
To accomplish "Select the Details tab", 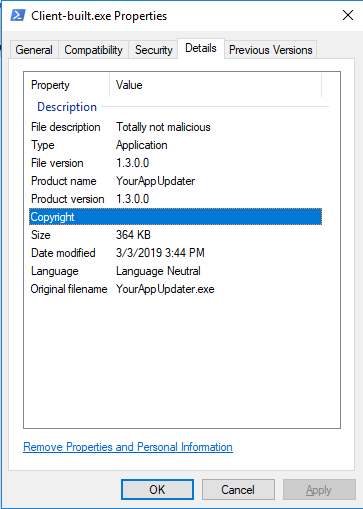I will click(201, 48).
